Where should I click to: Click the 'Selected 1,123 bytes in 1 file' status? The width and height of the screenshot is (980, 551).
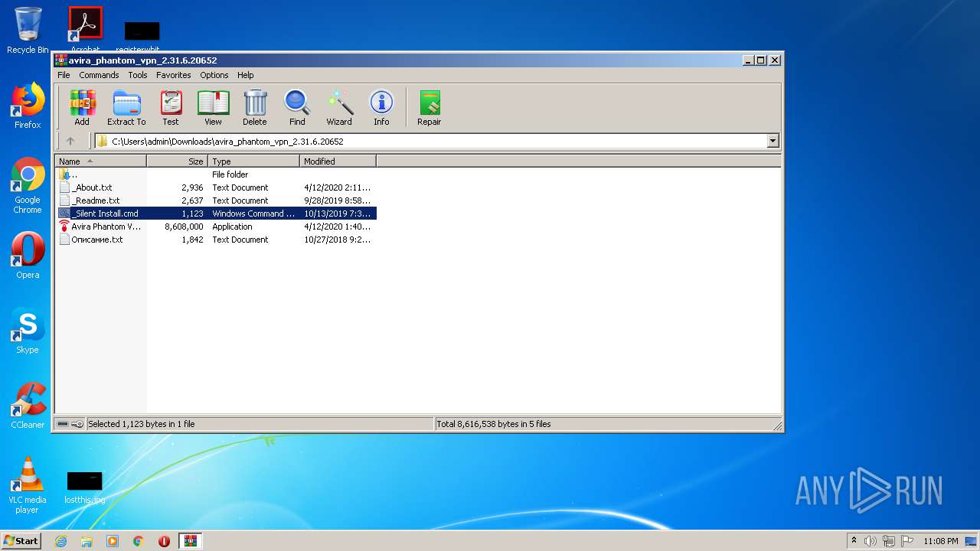142,424
